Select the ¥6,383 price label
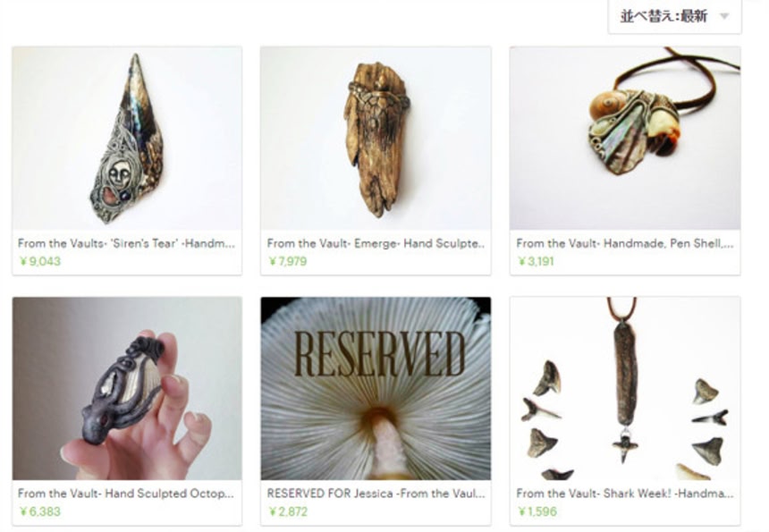 (x=39, y=511)
